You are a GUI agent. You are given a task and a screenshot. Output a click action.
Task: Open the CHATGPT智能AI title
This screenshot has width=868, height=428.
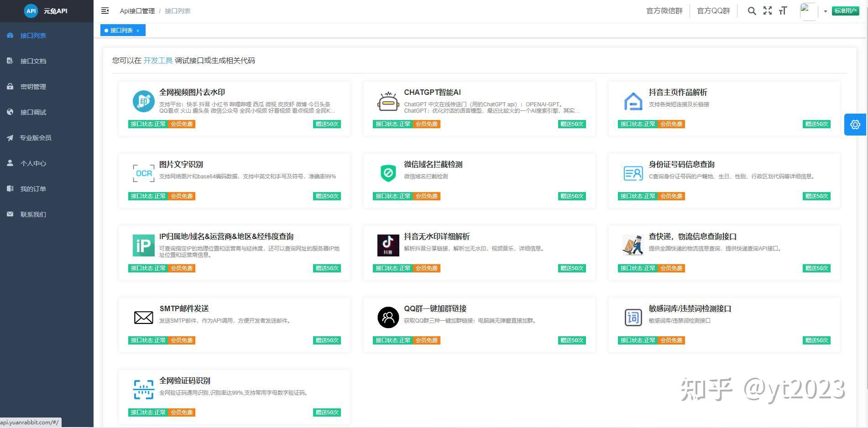432,93
